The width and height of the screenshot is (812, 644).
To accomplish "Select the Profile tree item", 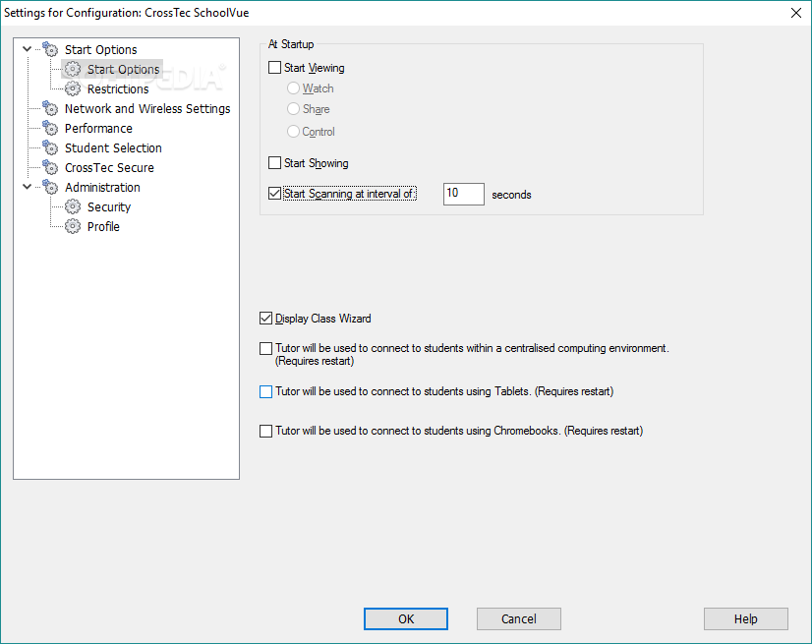I will pos(103,227).
